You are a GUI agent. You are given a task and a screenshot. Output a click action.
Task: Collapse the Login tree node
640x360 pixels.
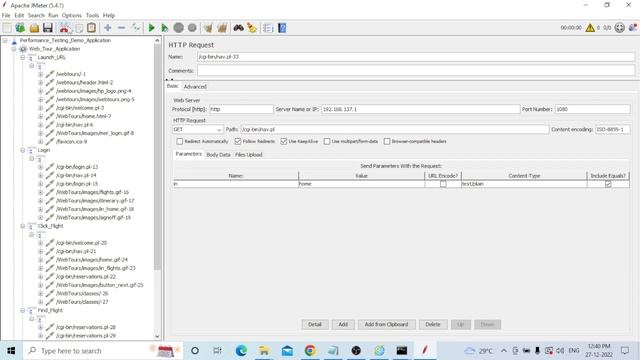click(x=23, y=150)
